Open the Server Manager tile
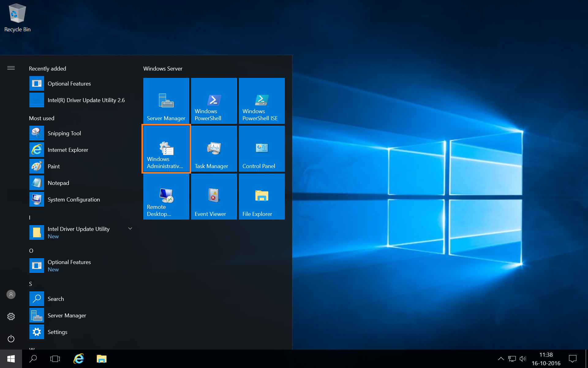The height and width of the screenshot is (368, 588). 166,101
